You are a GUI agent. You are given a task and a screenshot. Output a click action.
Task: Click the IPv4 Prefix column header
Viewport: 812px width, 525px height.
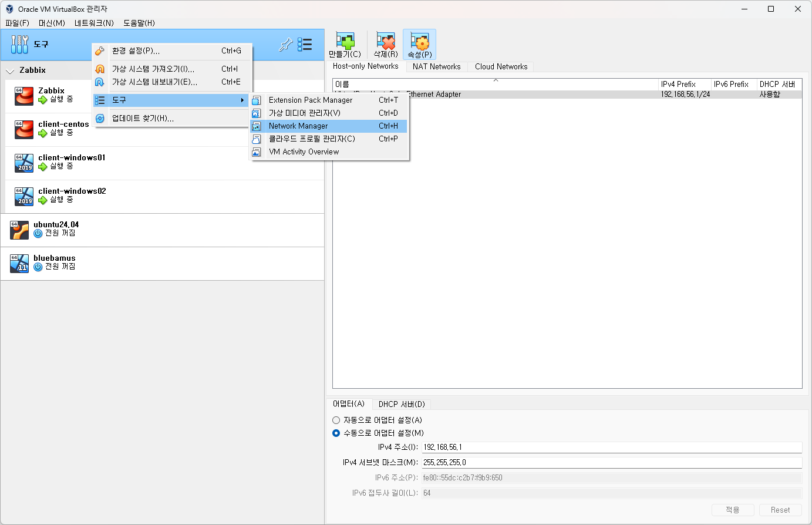point(685,85)
